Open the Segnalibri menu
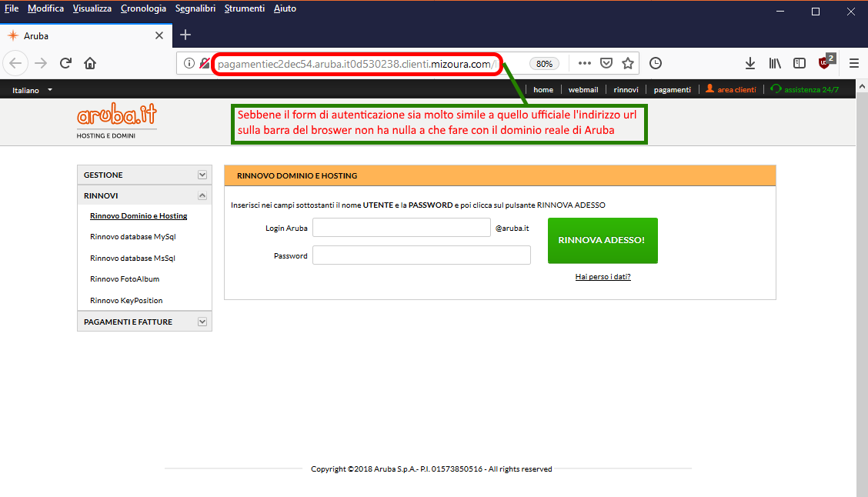868x497 pixels. (x=195, y=8)
